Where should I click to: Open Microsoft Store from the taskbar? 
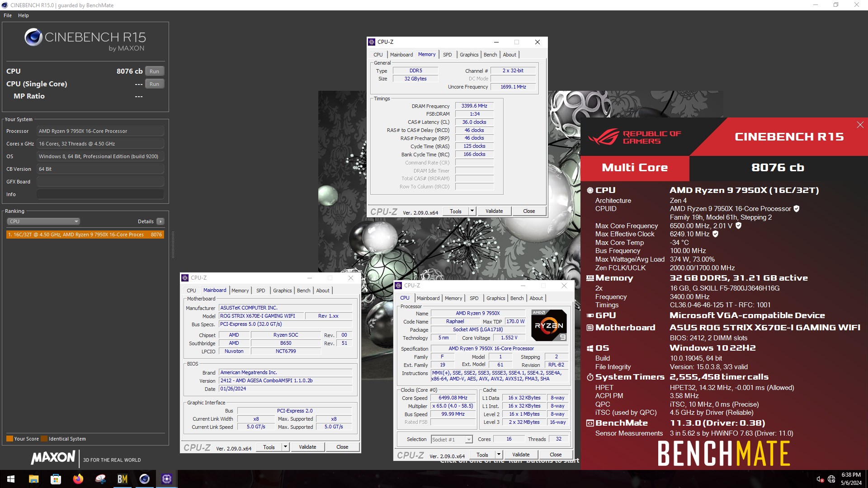(x=56, y=479)
